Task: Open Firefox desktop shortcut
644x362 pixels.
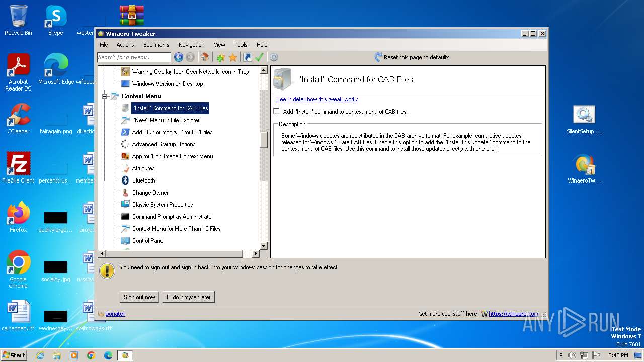Action: (x=18, y=217)
